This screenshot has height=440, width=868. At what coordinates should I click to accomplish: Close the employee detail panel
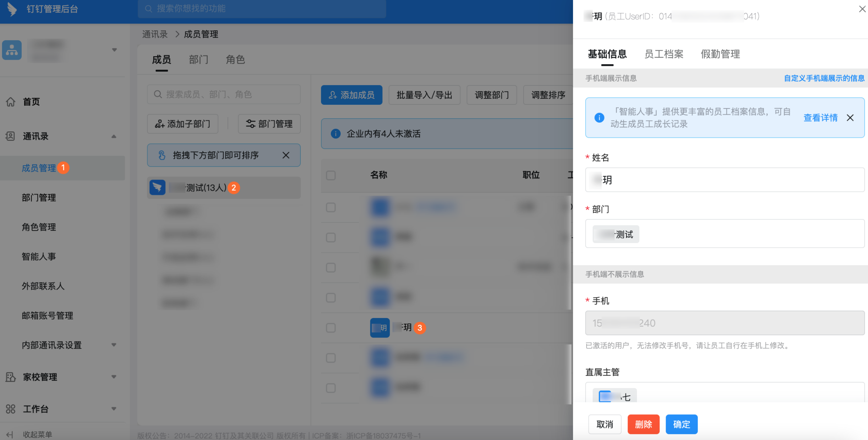862,9
